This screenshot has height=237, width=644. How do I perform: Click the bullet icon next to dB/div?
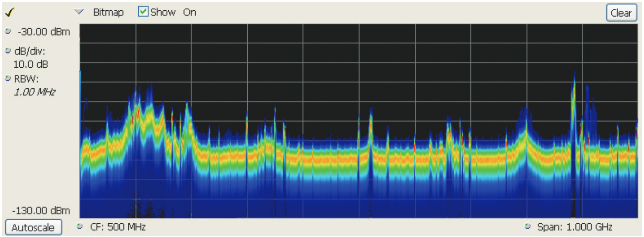click(x=8, y=51)
